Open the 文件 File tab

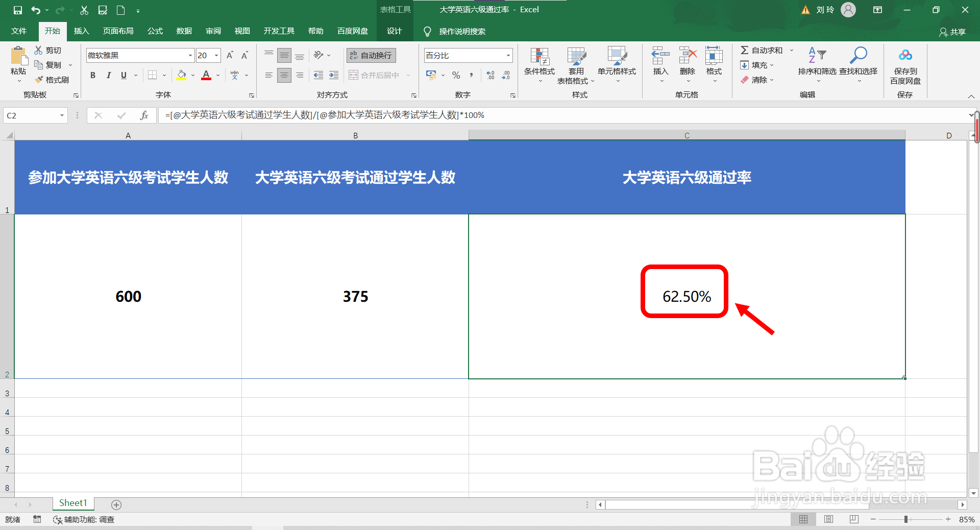pos(19,31)
